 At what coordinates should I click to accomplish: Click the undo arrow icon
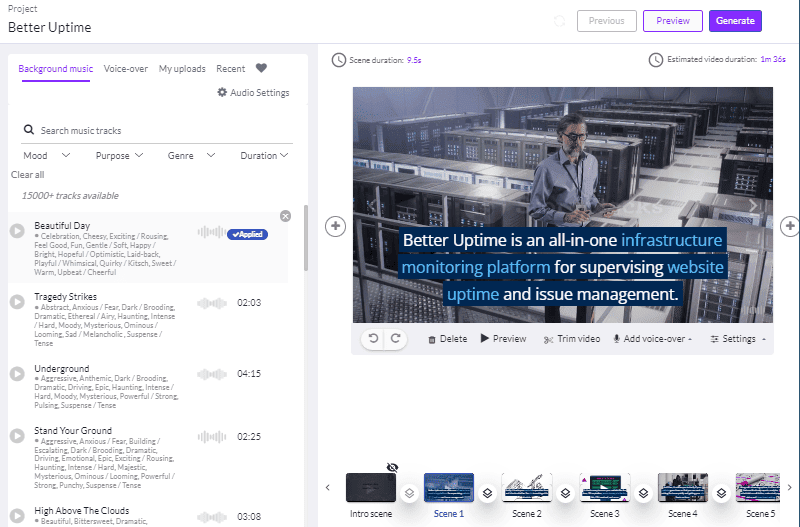tap(373, 338)
